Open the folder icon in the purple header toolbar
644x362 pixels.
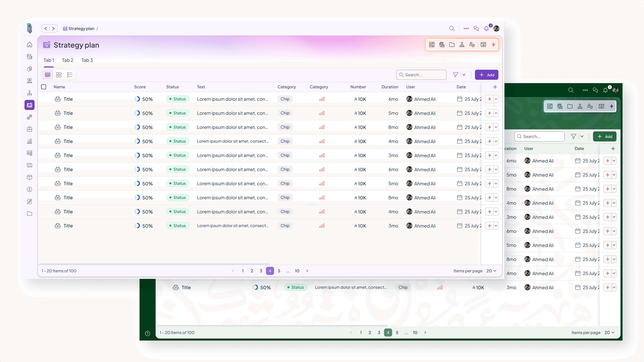pos(452,45)
